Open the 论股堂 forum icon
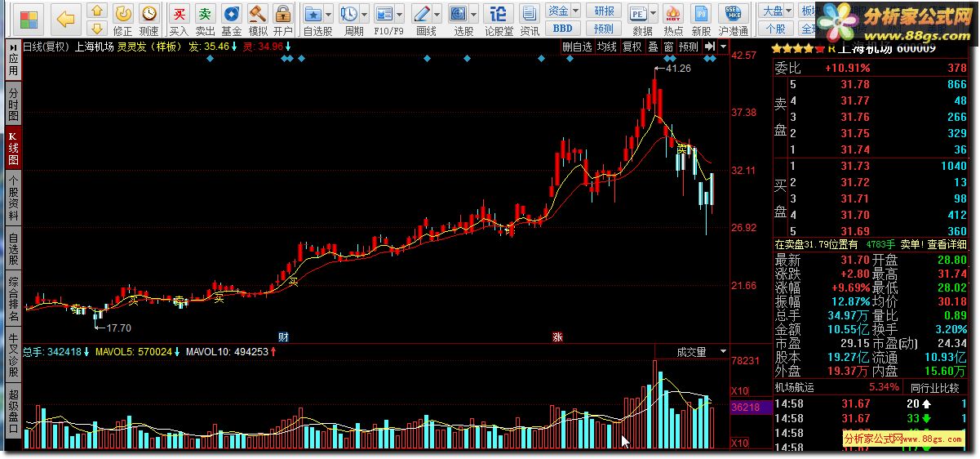Image resolution: width=980 pixels, height=459 pixels. (x=499, y=14)
